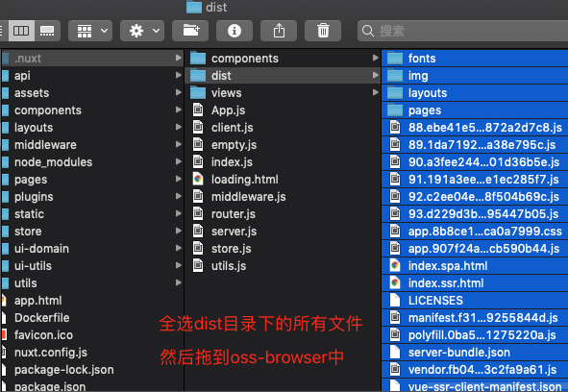Click the layouts folder icon in dist

(x=395, y=93)
